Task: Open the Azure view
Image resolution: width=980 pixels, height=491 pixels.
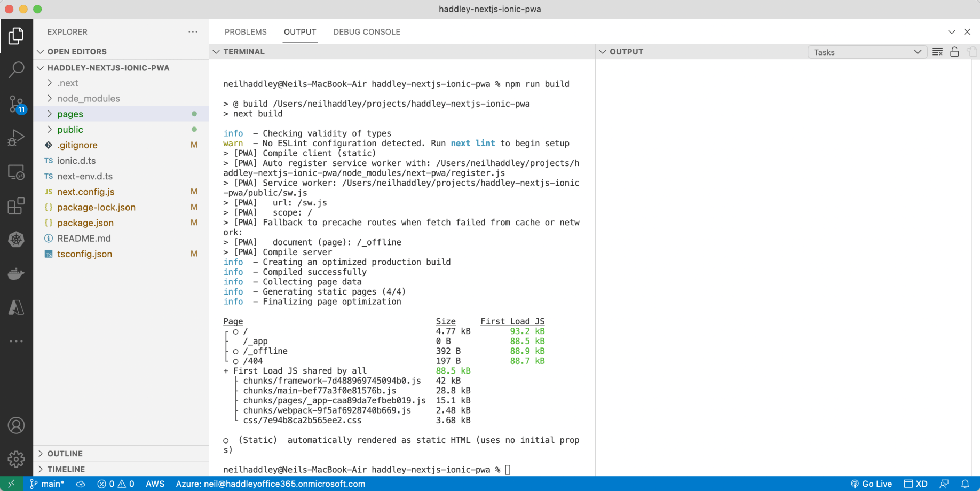Action: 16,307
